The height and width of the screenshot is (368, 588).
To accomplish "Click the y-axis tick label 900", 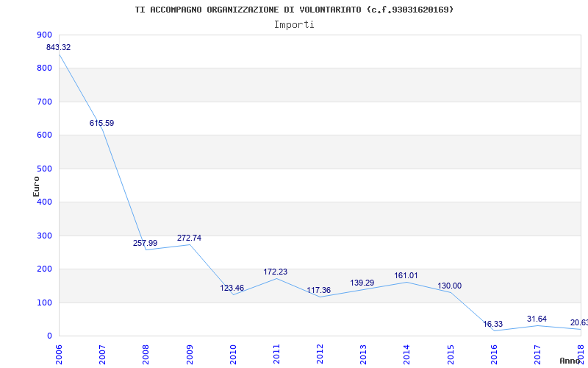I will (x=44, y=35).
